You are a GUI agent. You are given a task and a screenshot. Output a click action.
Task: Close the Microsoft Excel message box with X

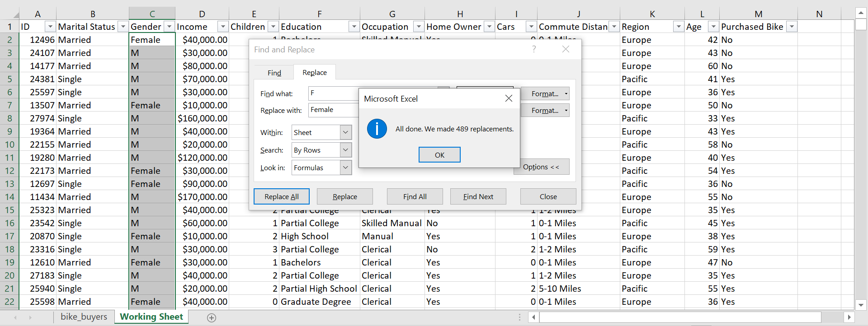[509, 98]
